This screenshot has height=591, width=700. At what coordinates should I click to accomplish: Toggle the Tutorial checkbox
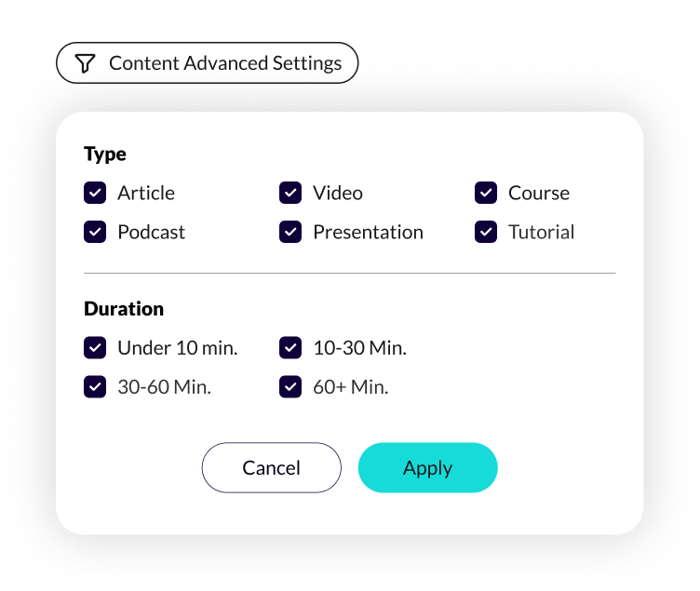coord(486,232)
